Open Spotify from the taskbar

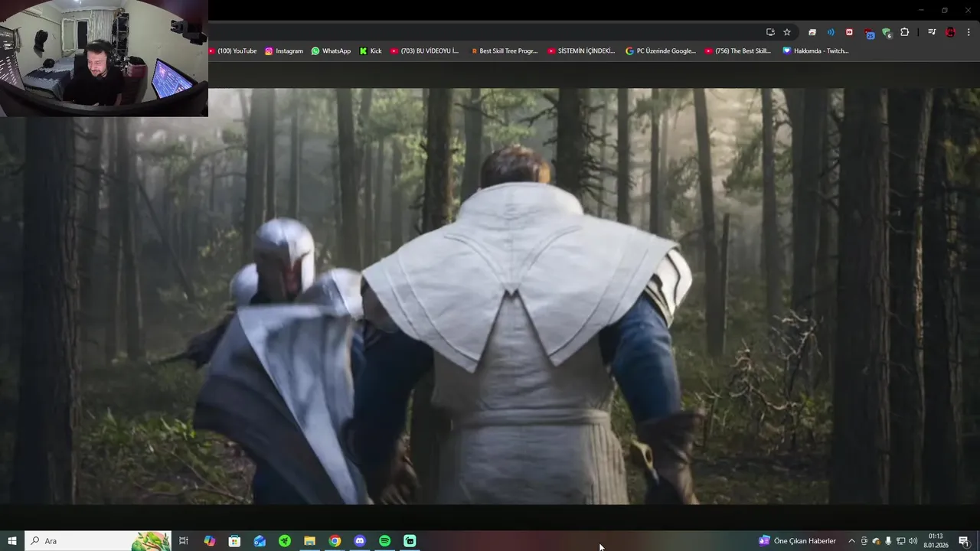pyautogui.click(x=384, y=541)
